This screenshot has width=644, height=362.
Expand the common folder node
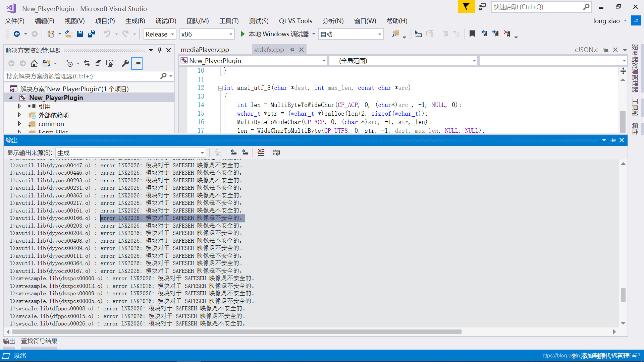(19, 124)
